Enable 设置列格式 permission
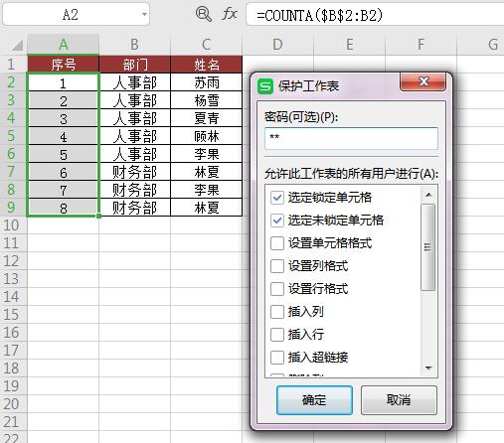The image size is (504, 443). 277,266
